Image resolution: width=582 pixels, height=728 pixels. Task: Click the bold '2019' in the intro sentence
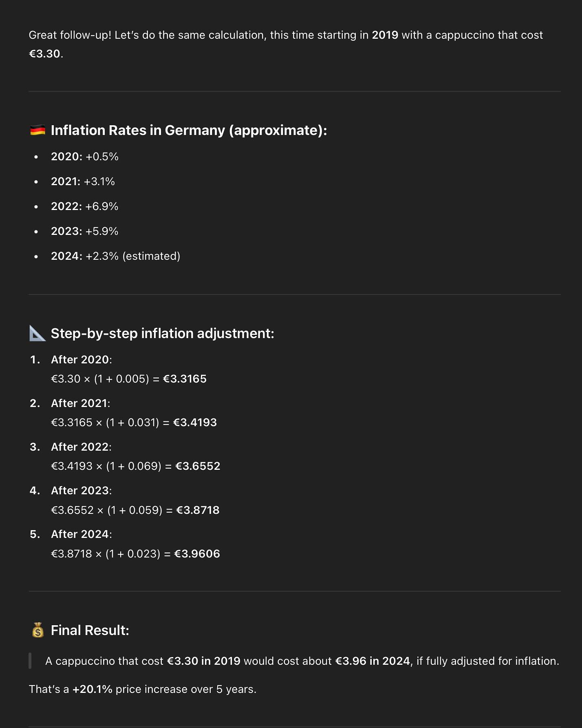(x=385, y=35)
